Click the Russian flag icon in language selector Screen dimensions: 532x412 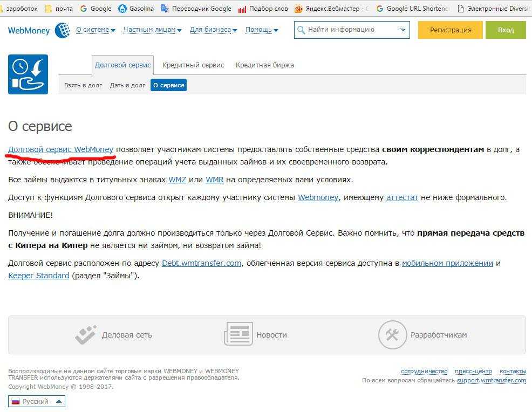pos(16,402)
